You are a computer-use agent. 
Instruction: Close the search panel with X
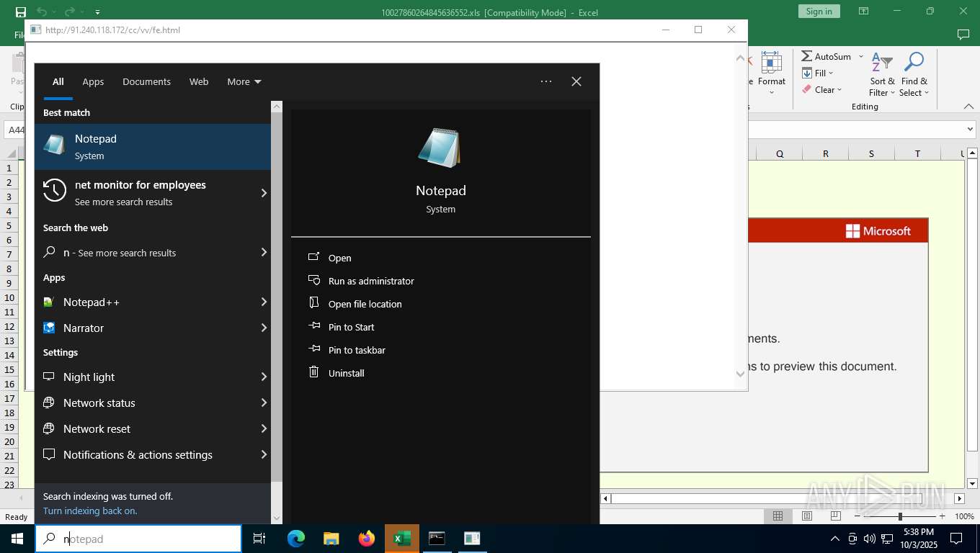576,81
